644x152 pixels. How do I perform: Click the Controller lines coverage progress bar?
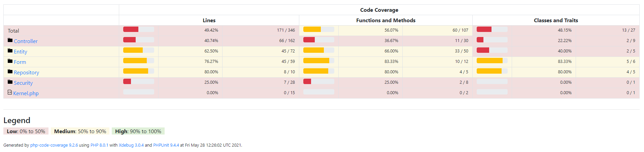tap(139, 40)
